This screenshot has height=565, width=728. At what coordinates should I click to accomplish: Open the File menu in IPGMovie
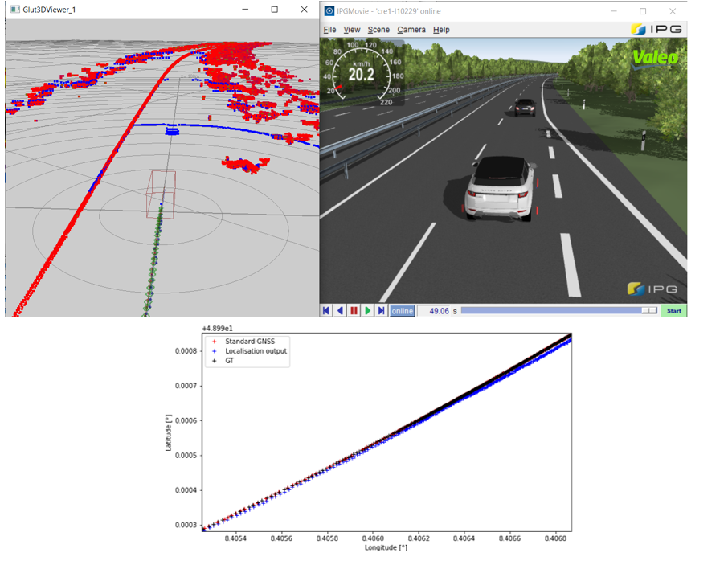[329, 29]
